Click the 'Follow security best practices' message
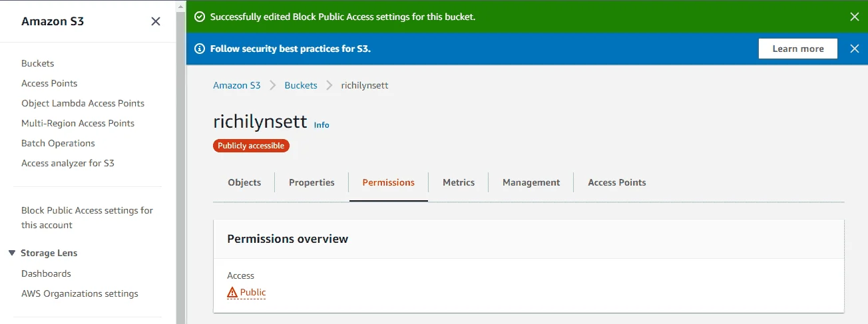 (x=290, y=49)
